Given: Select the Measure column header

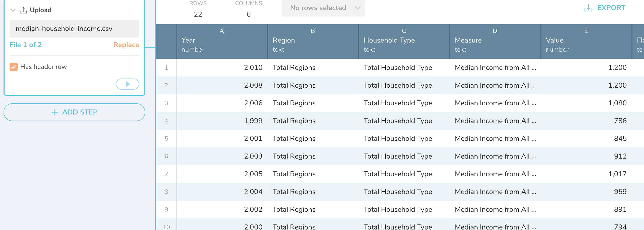Looking at the screenshot, I should click(x=495, y=42).
